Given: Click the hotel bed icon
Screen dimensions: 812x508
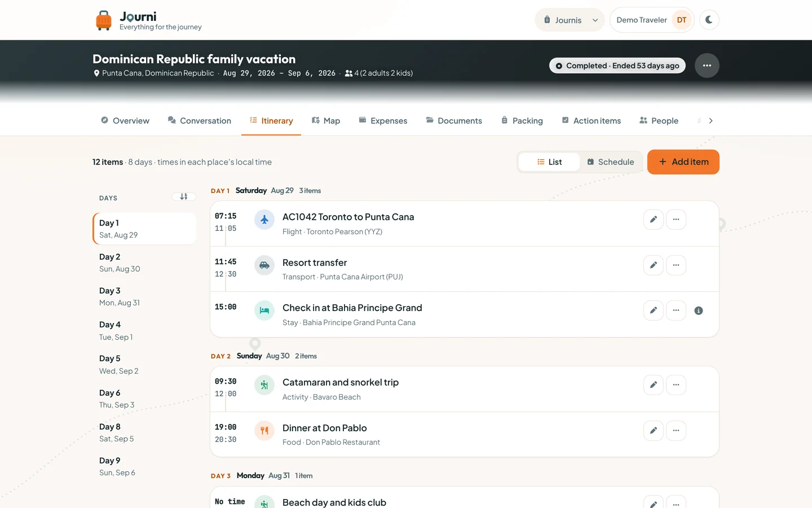Looking at the screenshot, I should [x=264, y=310].
